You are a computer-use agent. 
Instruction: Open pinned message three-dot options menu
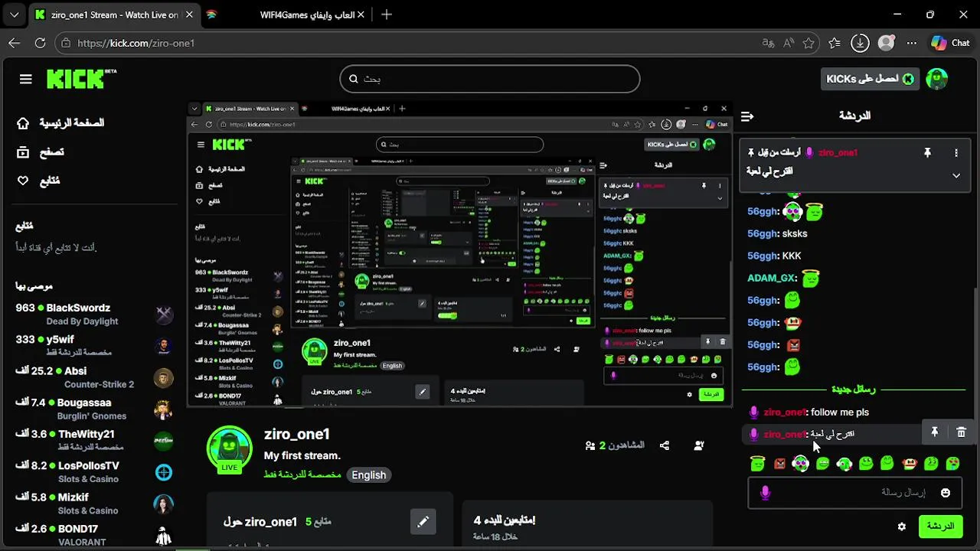[956, 153]
